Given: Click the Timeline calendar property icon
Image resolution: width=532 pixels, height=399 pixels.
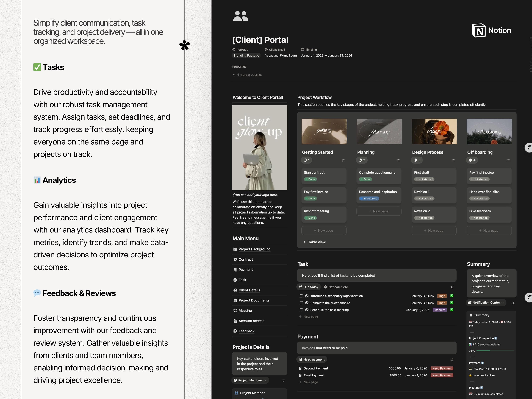Looking at the screenshot, I should pos(303,49).
